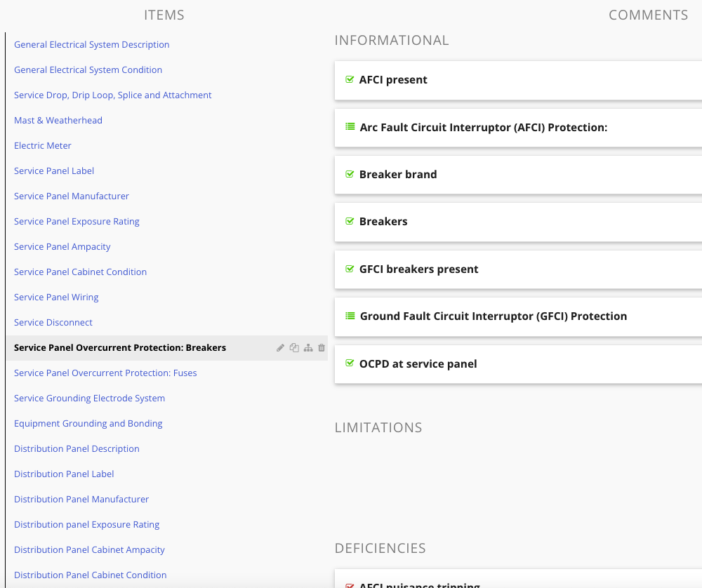Open the Service Disconnect item
Image resolution: width=702 pixels, height=588 pixels.
click(53, 323)
